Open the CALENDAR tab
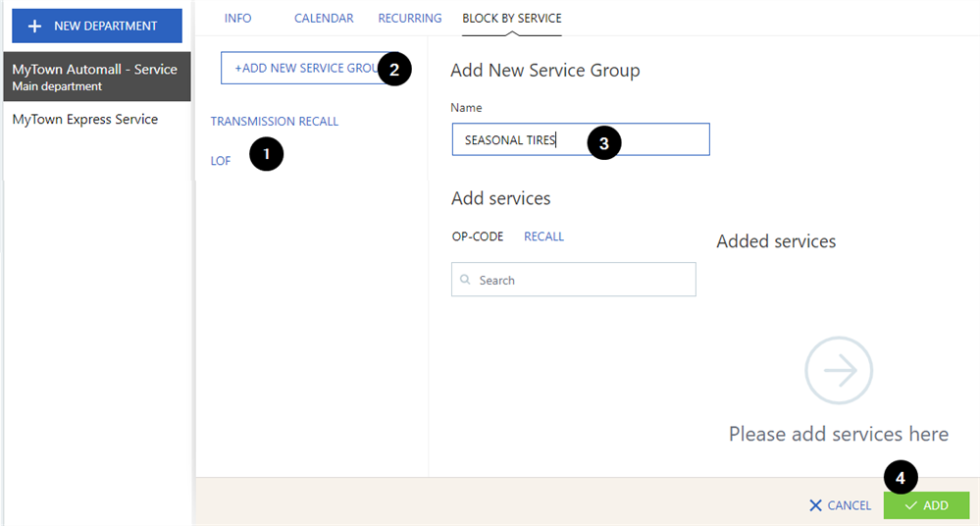This screenshot has width=980, height=526. pos(324,18)
